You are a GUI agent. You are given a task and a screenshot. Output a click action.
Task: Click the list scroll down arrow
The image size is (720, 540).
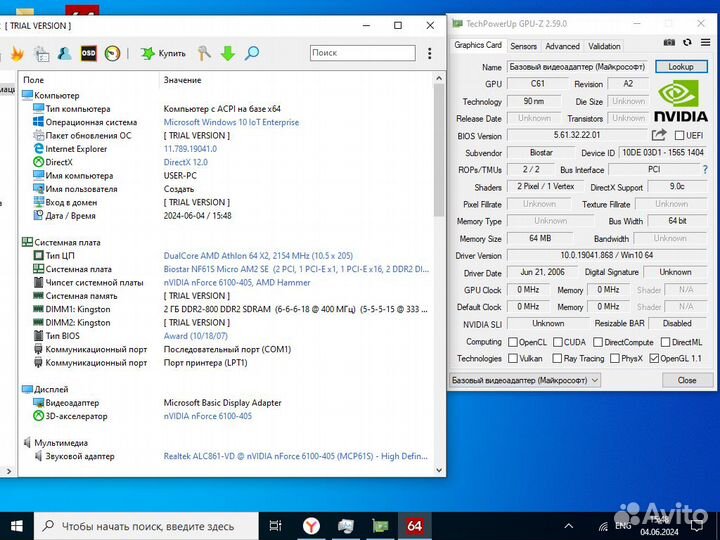[x=439, y=470]
